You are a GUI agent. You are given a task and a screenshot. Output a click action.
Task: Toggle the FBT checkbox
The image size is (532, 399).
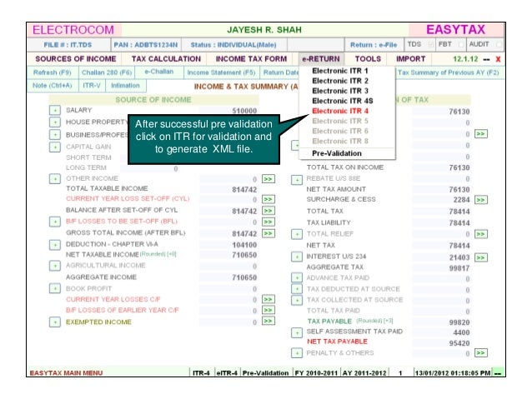tap(461, 45)
